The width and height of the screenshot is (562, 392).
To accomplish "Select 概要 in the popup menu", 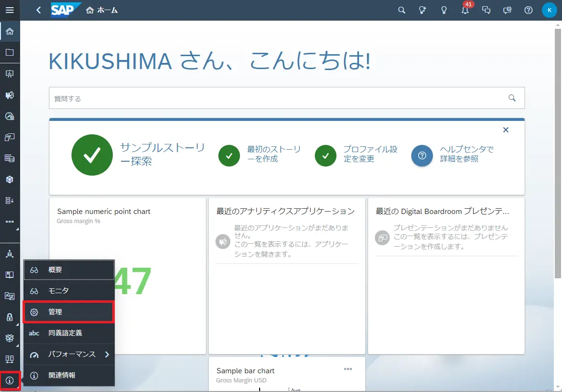I will [69, 270].
